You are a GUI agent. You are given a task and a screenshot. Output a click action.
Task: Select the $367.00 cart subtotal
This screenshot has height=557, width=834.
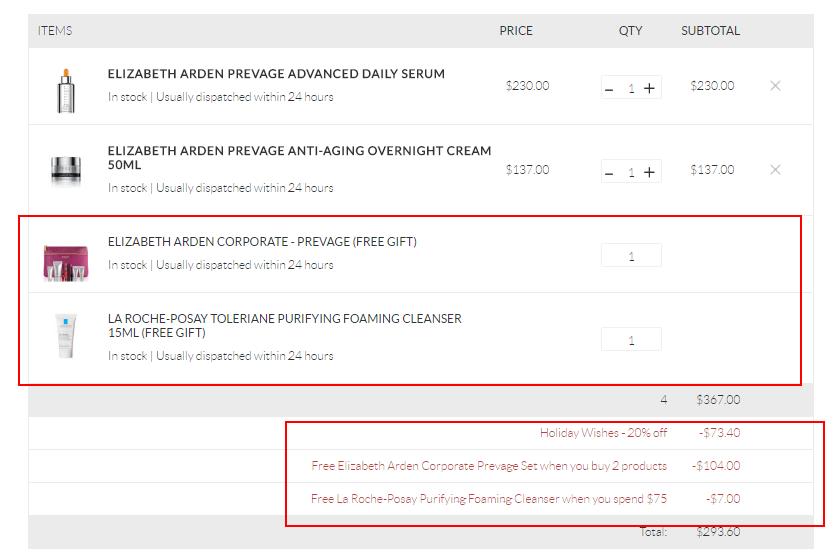pos(718,400)
